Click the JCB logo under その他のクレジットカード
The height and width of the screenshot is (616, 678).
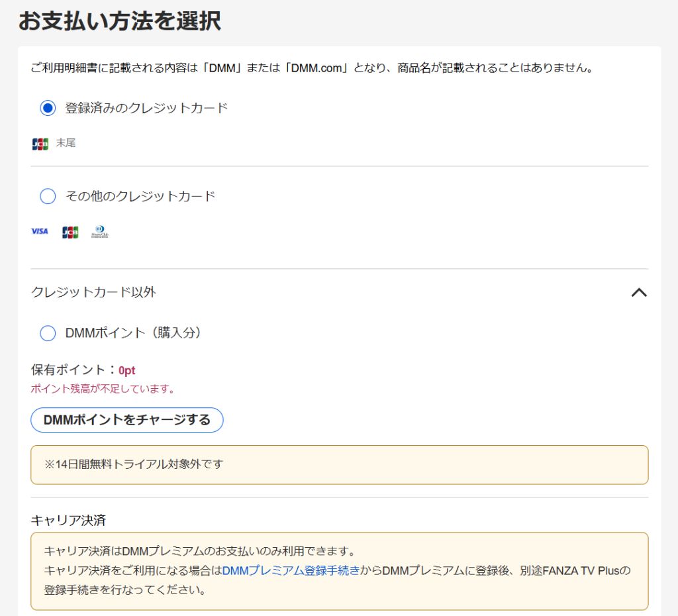coord(70,232)
